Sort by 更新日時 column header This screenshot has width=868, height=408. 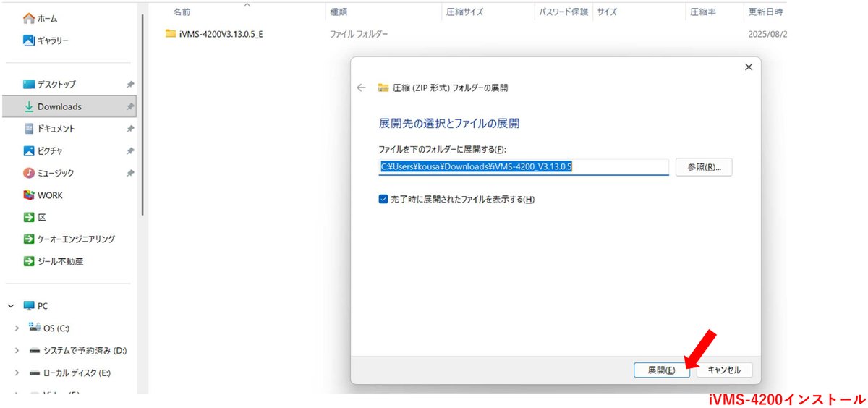(765, 12)
